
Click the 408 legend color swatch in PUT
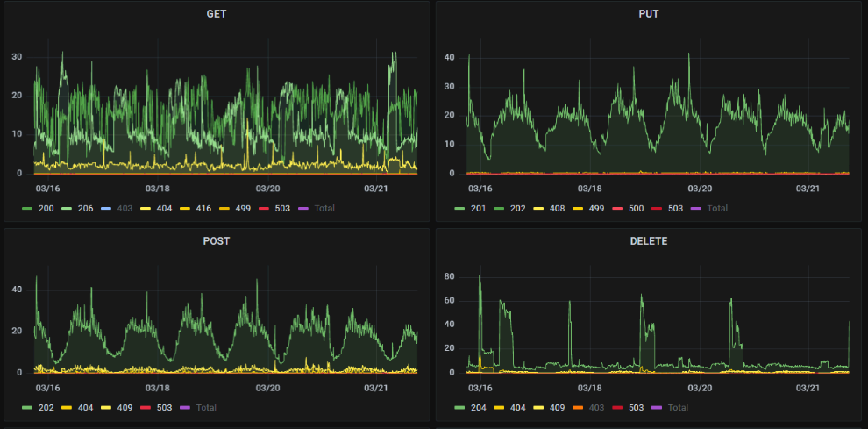pos(539,209)
